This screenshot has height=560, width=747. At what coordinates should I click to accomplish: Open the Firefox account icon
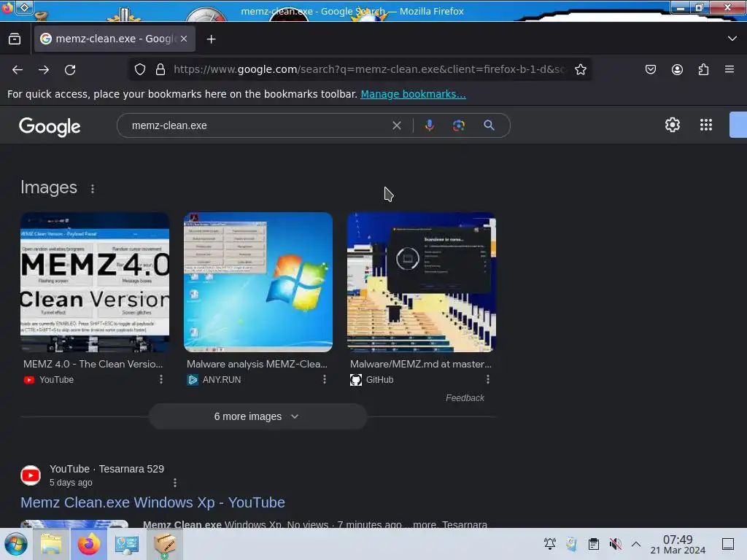point(677,69)
